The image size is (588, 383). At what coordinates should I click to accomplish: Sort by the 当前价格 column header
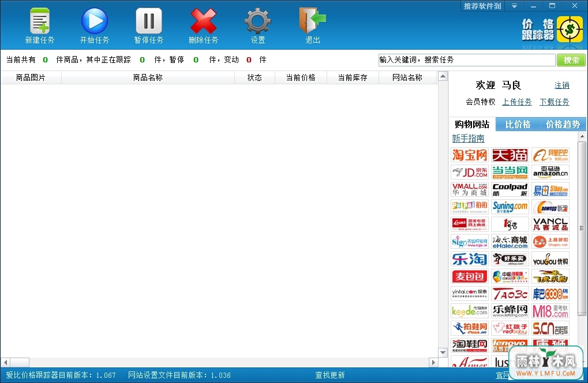(301, 78)
